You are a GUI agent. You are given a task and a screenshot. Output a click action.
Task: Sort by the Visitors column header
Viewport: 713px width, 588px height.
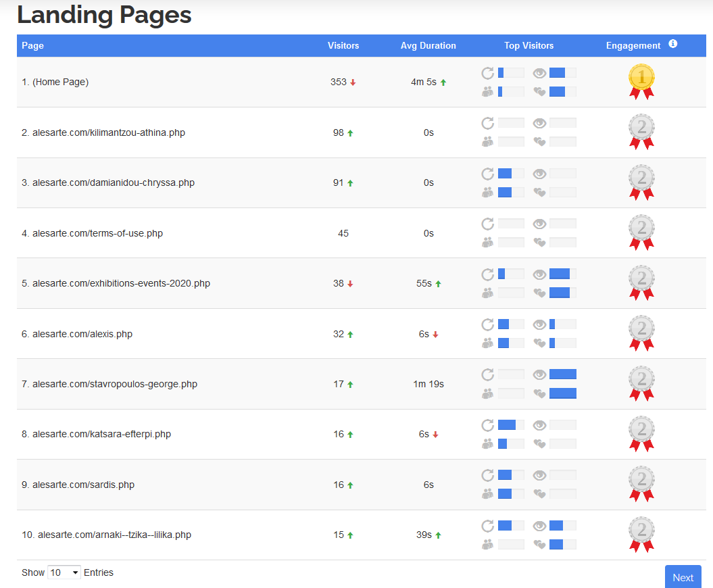click(x=343, y=45)
